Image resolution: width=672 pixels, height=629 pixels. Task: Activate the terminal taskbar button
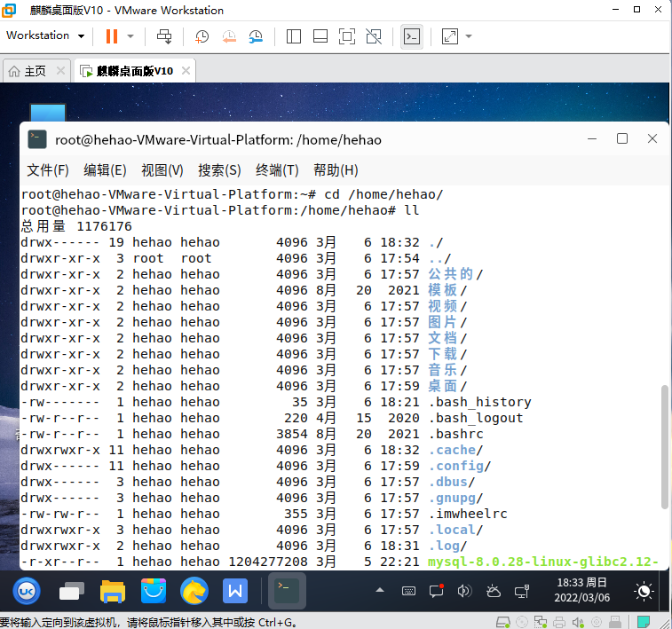pyautogui.click(x=287, y=591)
